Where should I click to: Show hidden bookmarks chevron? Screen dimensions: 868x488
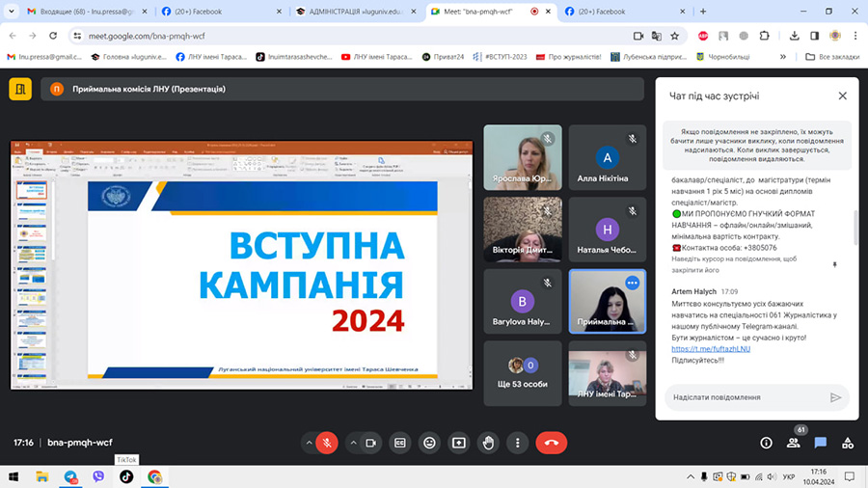click(783, 57)
